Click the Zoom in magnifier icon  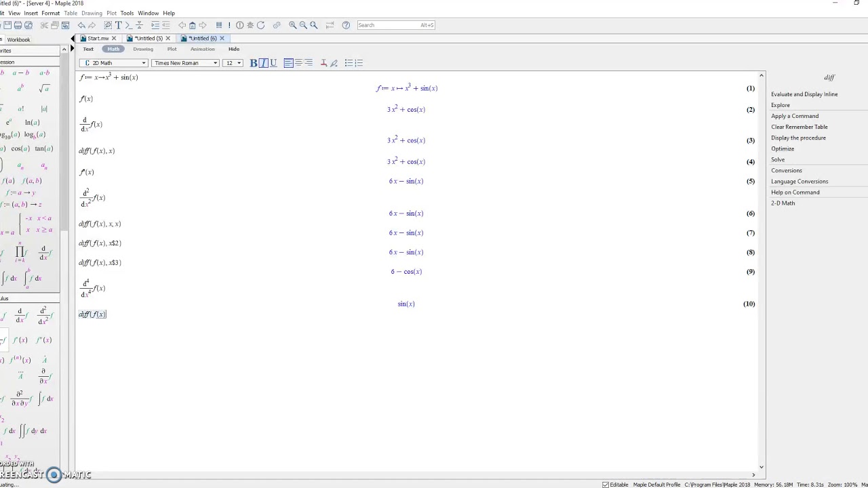click(x=293, y=25)
